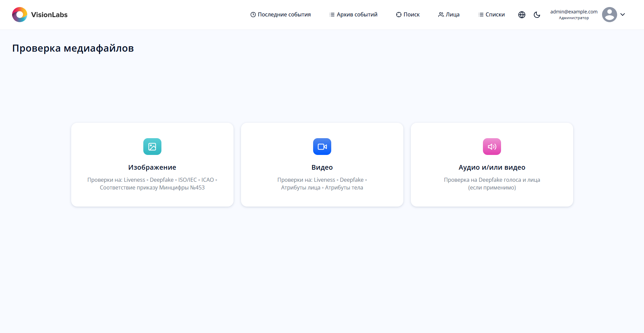Screen dimensions: 644x333
Task: Click the pink audio speaker icon
Action: coord(492,147)
